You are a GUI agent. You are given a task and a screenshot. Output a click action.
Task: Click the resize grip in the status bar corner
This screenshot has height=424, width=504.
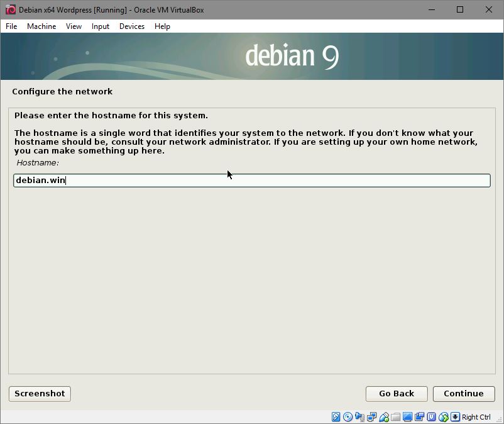[499, 419]
